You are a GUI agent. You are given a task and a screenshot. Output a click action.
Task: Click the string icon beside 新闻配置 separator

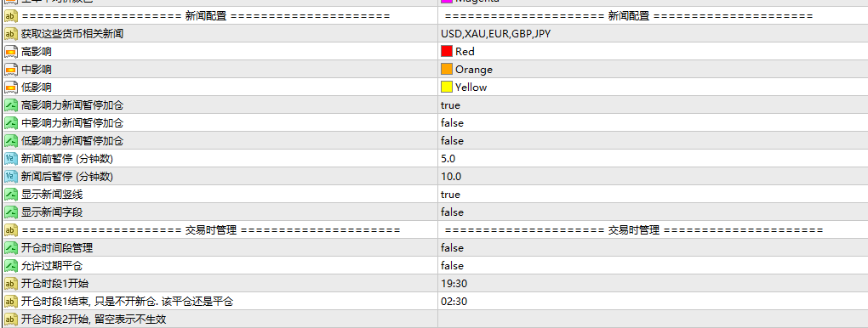click(x=11, y=16)
